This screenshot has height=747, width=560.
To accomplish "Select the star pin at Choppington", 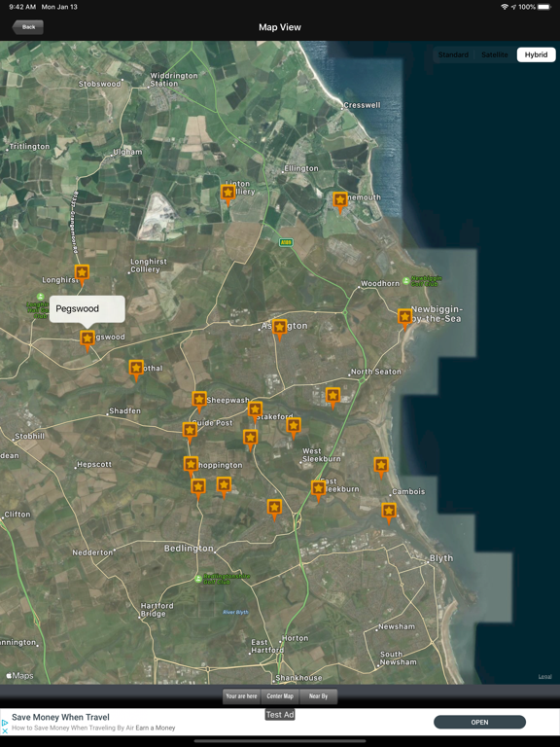I will pos(191,466).
